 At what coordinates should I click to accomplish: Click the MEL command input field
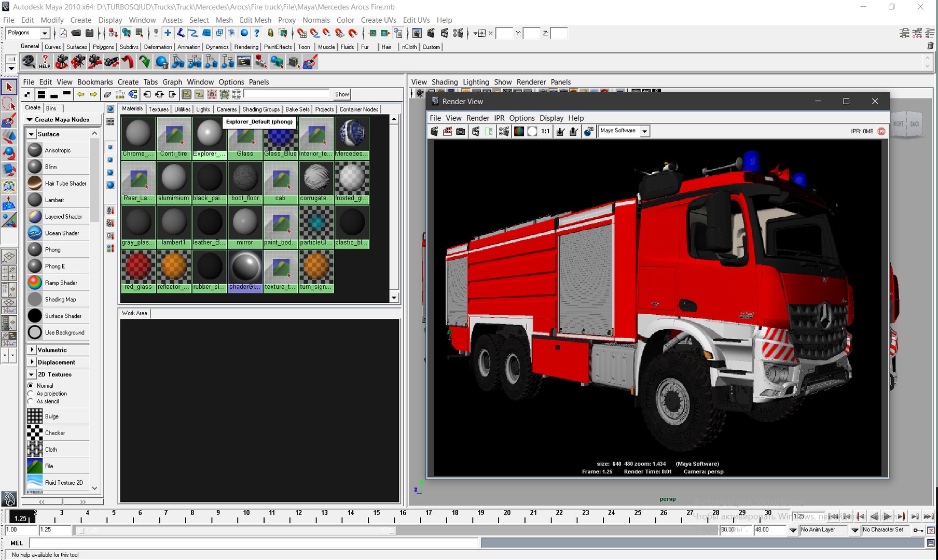pos(254,543)
